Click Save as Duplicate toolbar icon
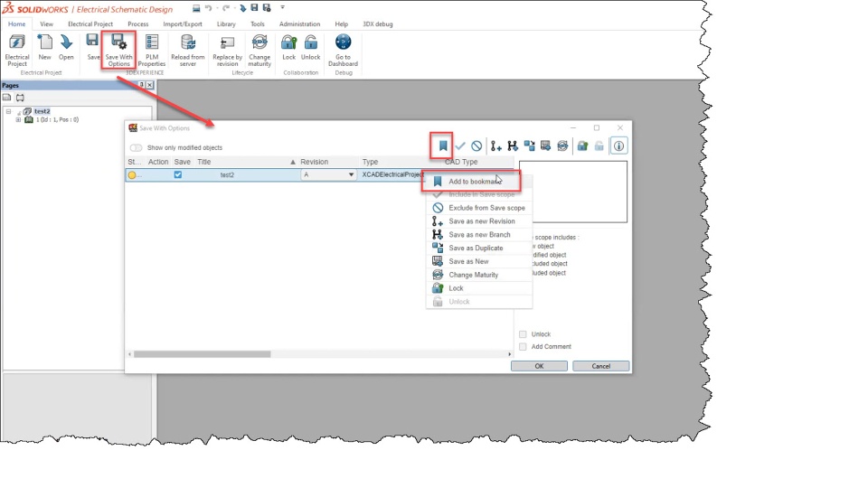 [x=530, y=145]
